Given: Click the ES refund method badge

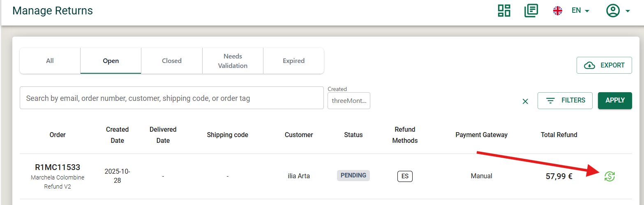Looking at the screenshot, I should (x=405, y=176).
